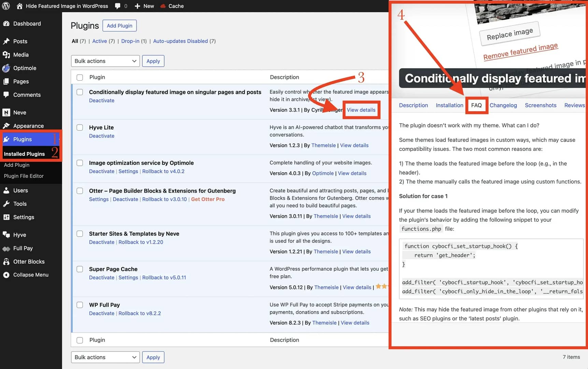The height and width of the screenshot is (369, 588).
Task: Open Installed Plugins submenu item
Action: (x=24, y=154)
